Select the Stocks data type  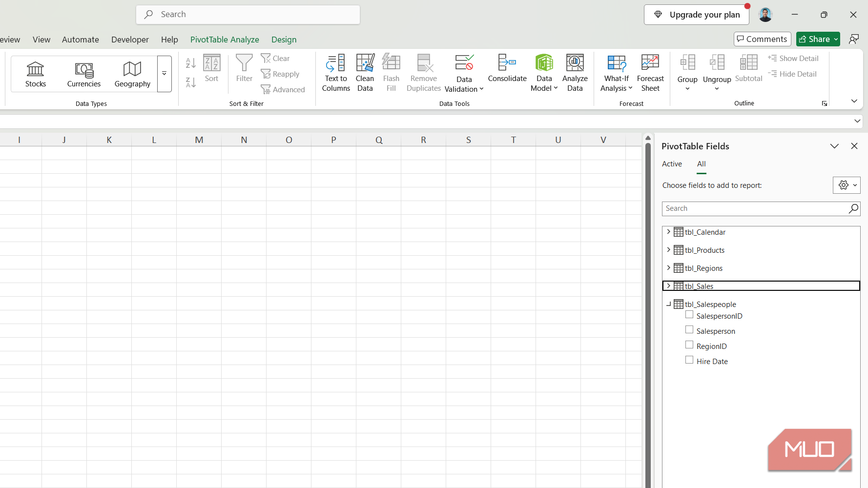(35, 74)
